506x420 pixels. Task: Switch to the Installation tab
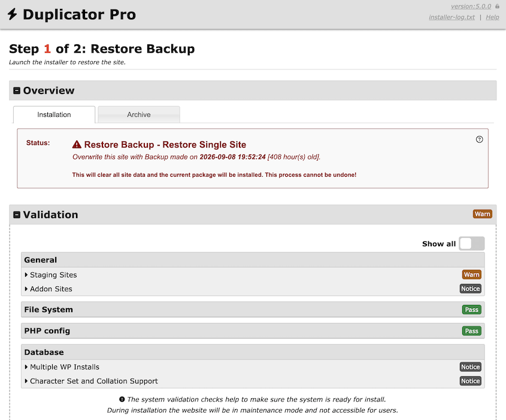(54, 114)
